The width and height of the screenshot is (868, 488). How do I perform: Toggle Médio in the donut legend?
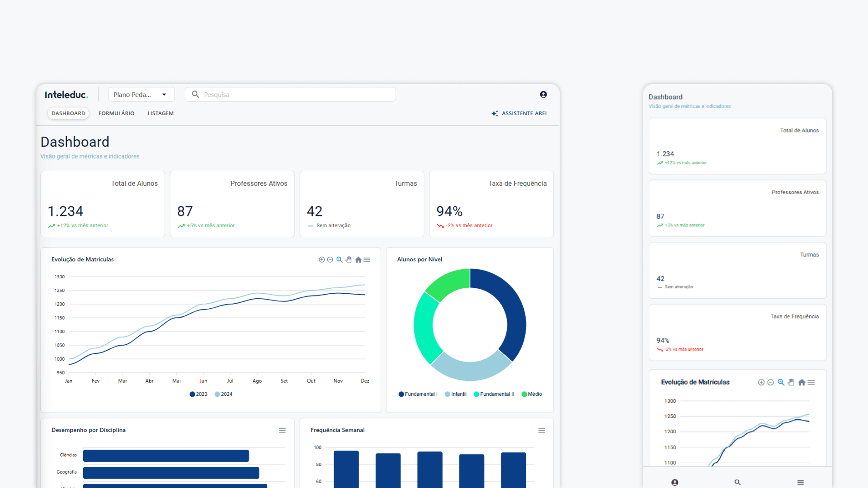tap(532, 394)
